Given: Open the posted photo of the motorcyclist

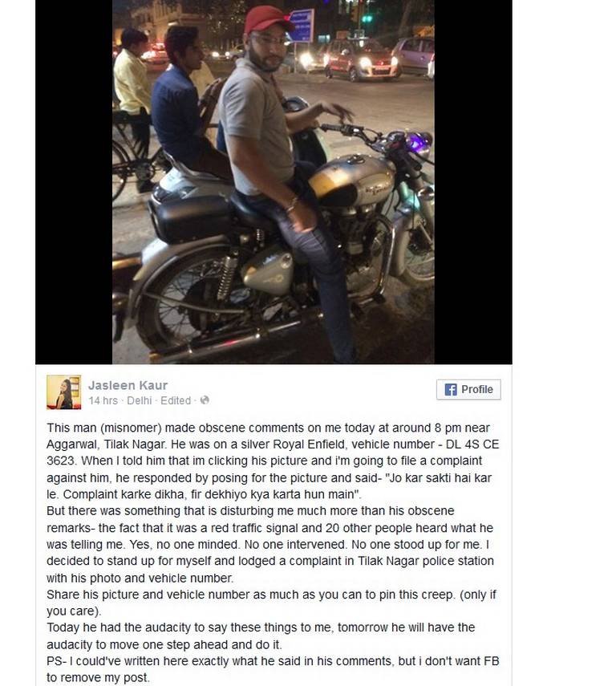Looking at the screenshot, I should click(x=274, y=181).
